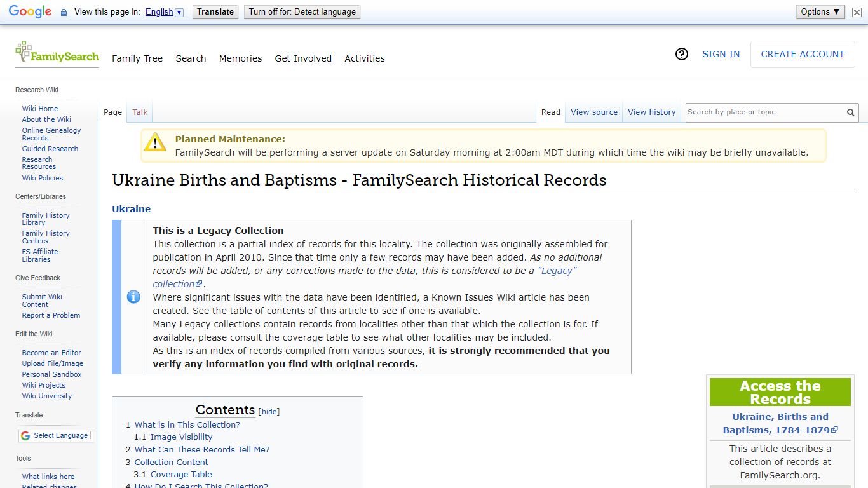Open the English language dropdown
The height and width of the screenshot is (488, 868).
click(x=165, y=12)
